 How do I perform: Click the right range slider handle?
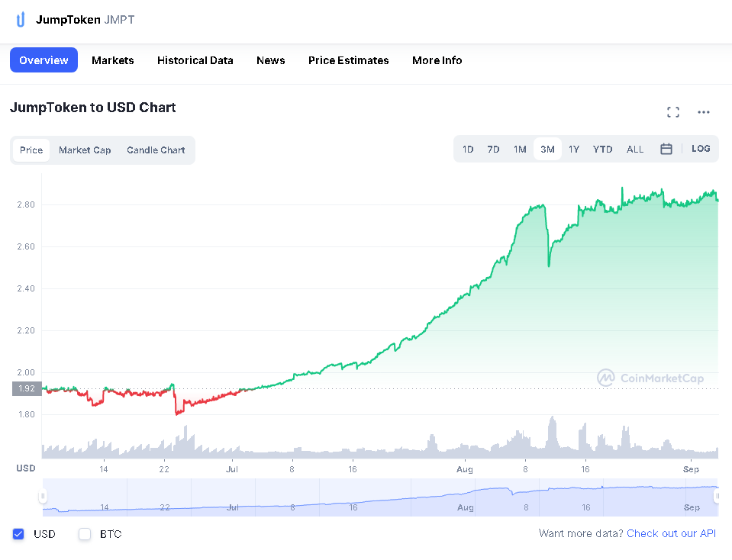[717, 496]
